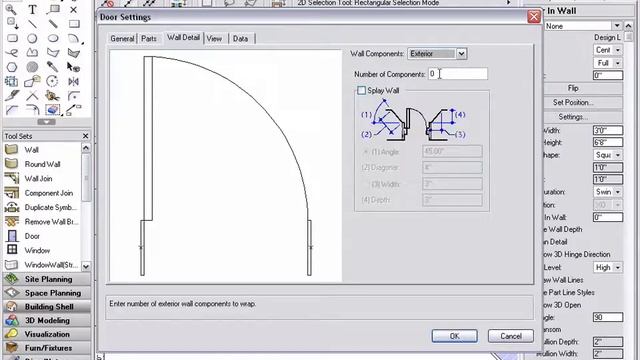Choose the Round Wall tool

tap(43, 164)
